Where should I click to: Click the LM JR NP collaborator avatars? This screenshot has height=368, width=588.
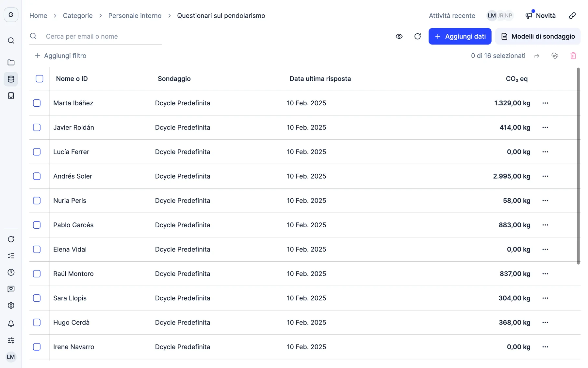[500, 16]
